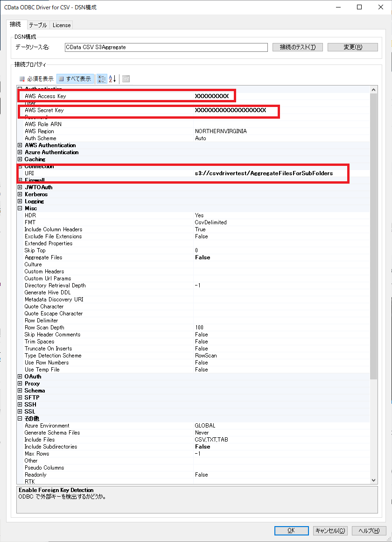Select Include Column Headers row
Screen dimensions: 392x542
(193, 229)
